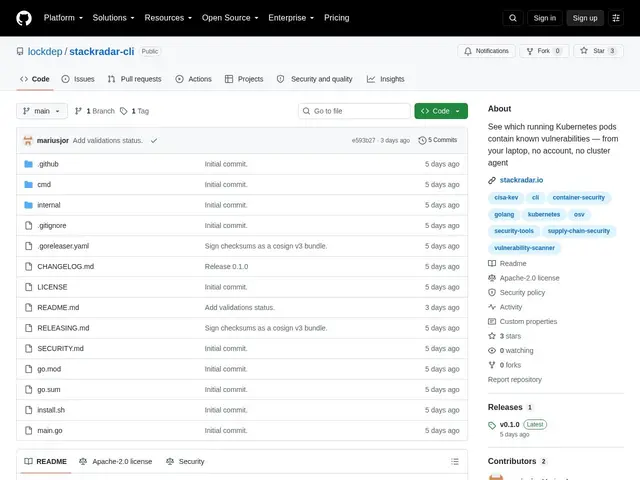Open the Releases section heading

click(x=505, y=407)
